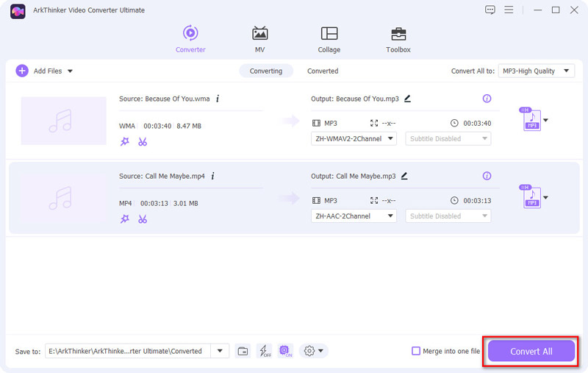This screenshot has width=588, height=373.
Task: Toggle the GPU acceleration ON chip icon
Action: 285,351
